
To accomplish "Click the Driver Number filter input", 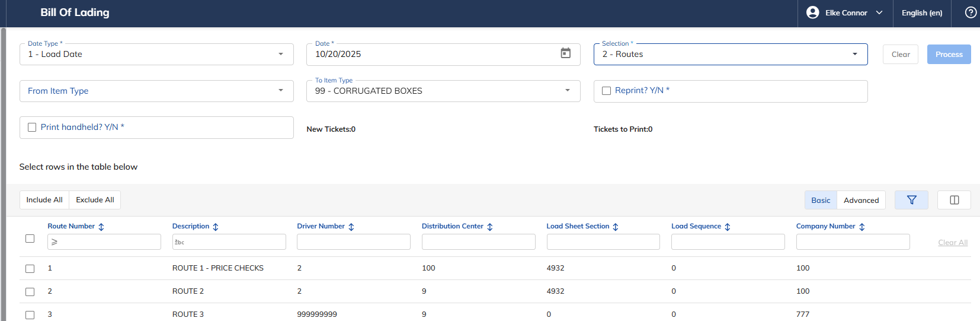I will click(354, 241).
